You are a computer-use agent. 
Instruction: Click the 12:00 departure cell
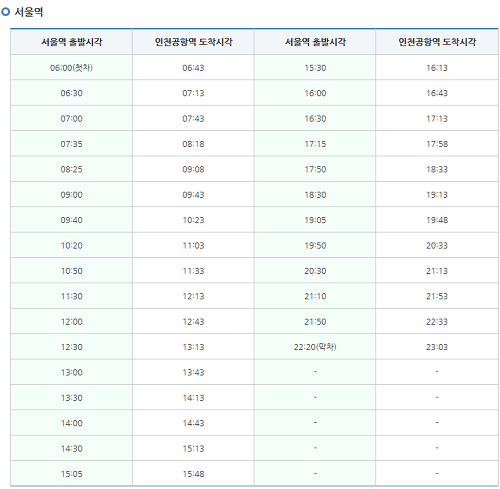pyautogui.click(x=72, y=322)
